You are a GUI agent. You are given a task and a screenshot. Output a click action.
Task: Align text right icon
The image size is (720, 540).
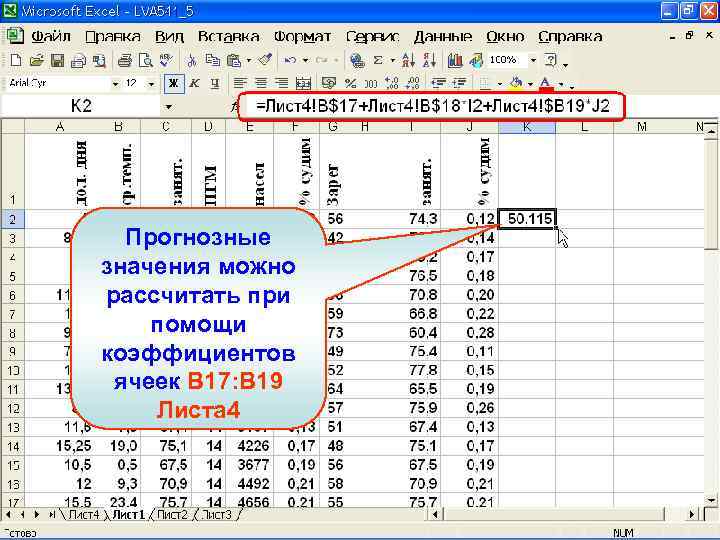click(281, 84)
